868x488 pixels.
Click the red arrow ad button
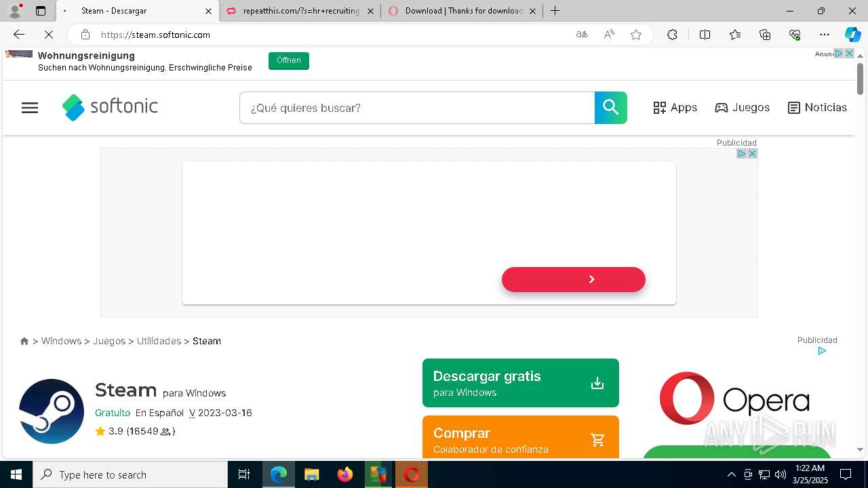[574, 279]
